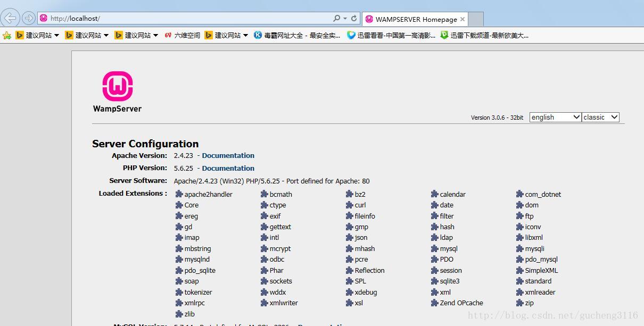Click the puzzle icon beside curl
Screen dimensions: 644x326
coord(350,205)
